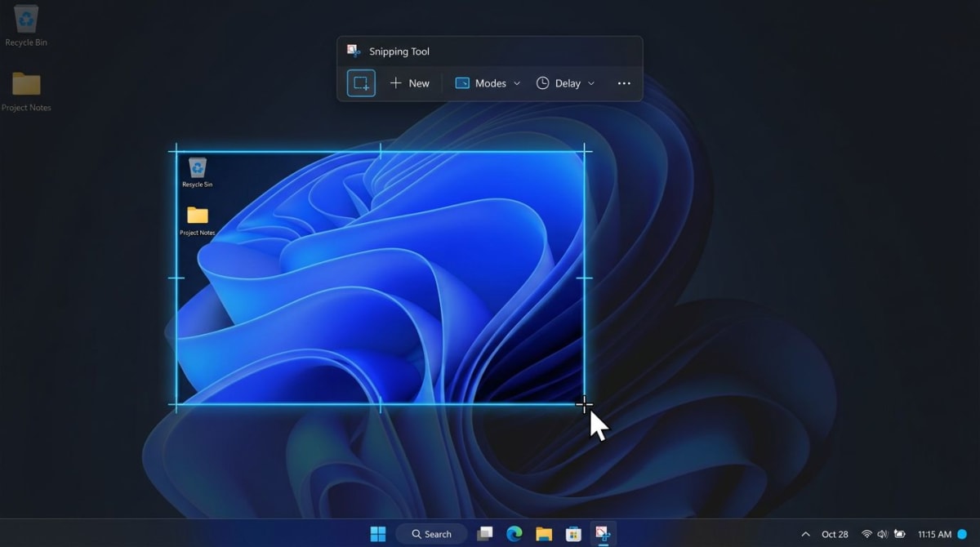
Task: Click the taskbar Search box
Action: [x=432, y=534]
